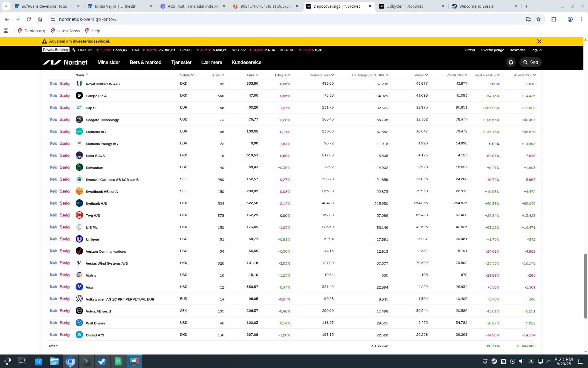The width and height of the screenshot is (588, 368).
Task: Go to the browser home page
Action: pos(40,19)
